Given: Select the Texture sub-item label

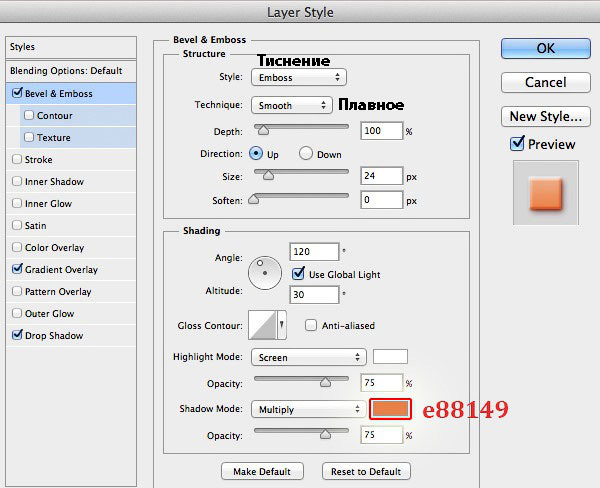Looking at the screenshot, I should (54, 138).
